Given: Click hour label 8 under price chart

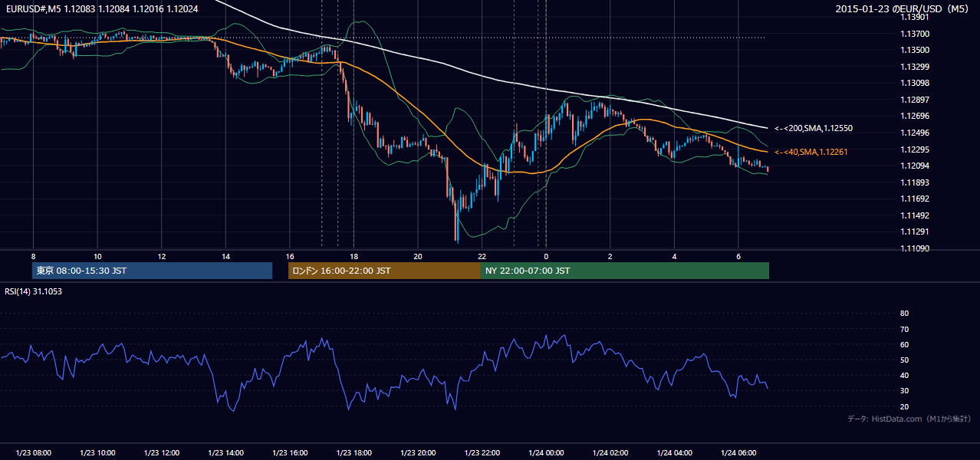Looking at the screenshot, I should point(33,256).
